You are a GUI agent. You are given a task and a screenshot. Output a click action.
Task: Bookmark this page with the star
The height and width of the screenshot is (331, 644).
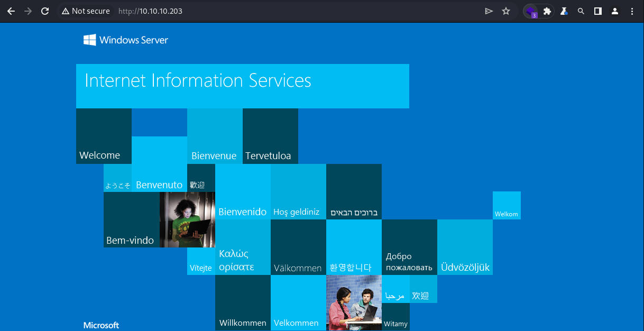click(x=506, y=11)
